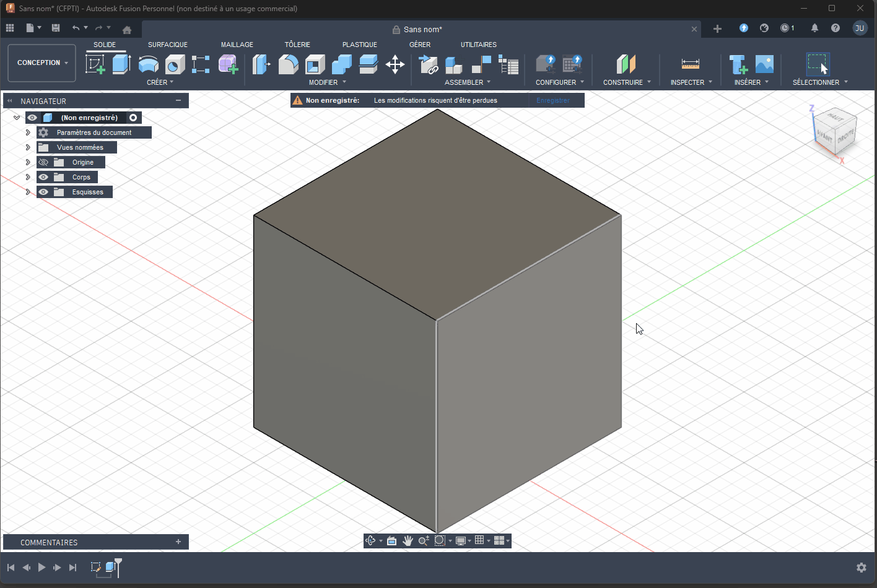Activate the Move/Copy tool
The image size is (877, 588).
coord(395,64)
